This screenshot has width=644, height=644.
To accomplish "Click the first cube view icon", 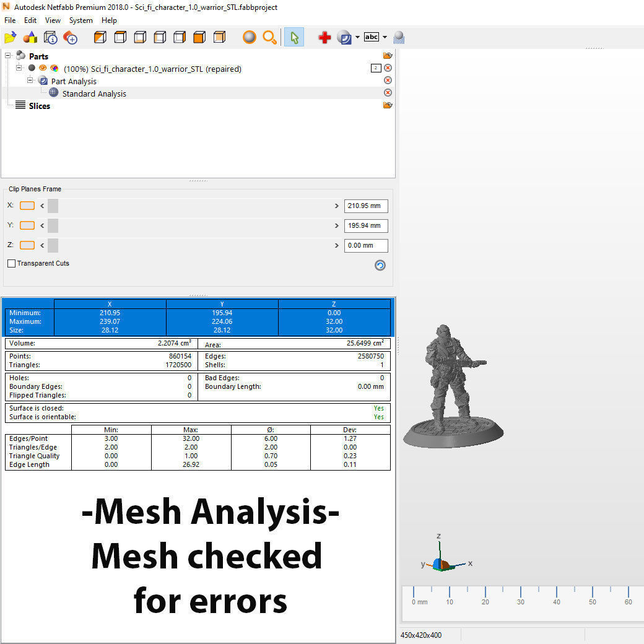I will [100, 38].
